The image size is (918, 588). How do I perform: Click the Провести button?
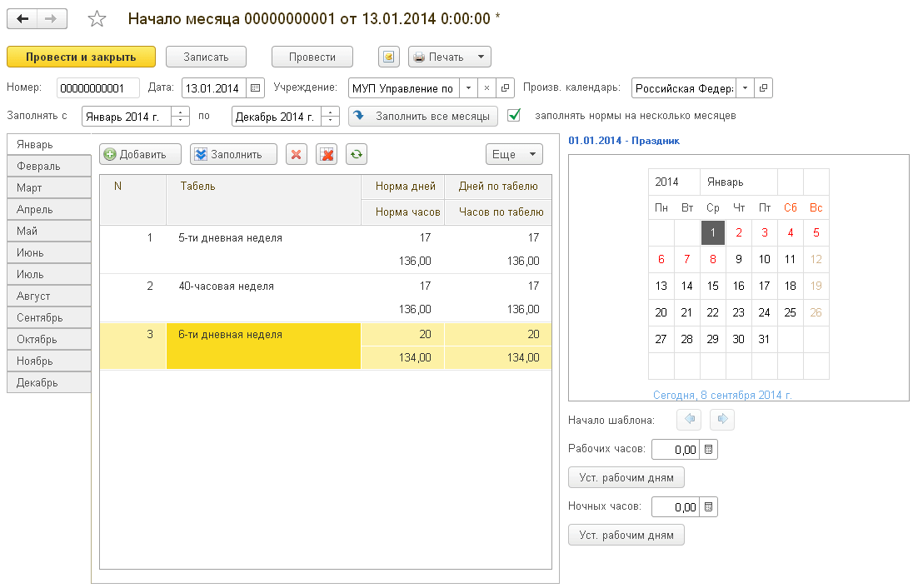(312, 57)
